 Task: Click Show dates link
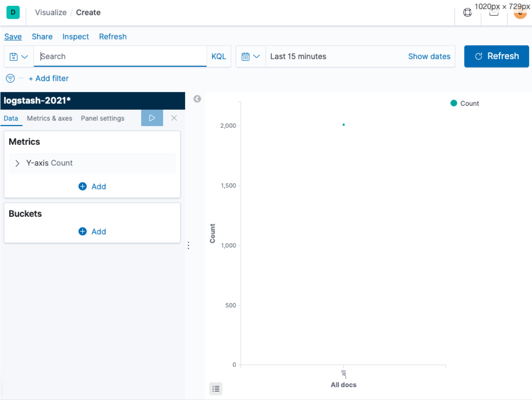(x=429, y=56)
